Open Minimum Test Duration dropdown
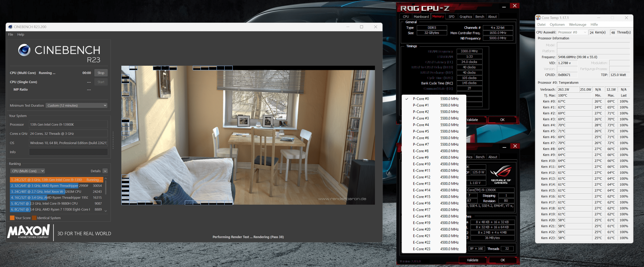The image size is (644, 267). click(77, 105)
